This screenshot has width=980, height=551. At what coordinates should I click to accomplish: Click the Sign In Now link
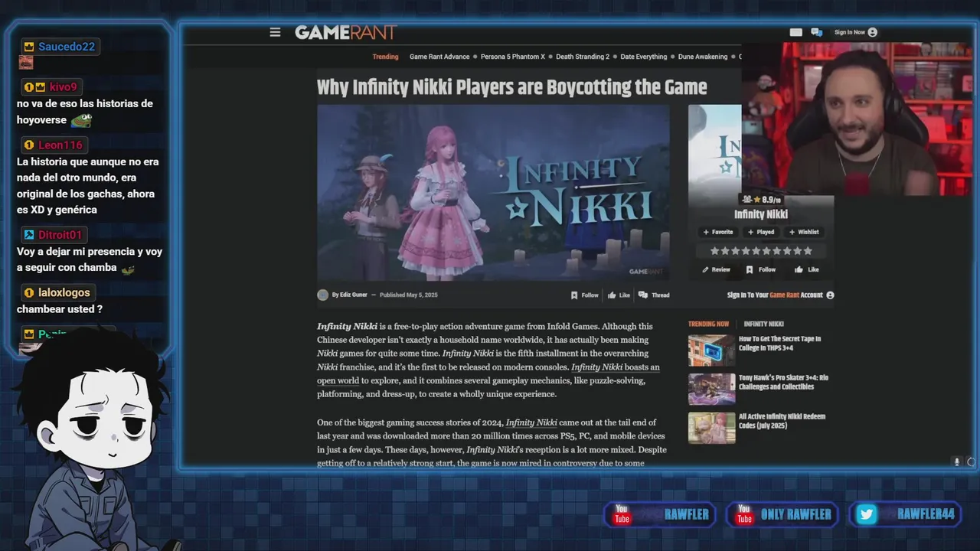(x=849, y=32)
